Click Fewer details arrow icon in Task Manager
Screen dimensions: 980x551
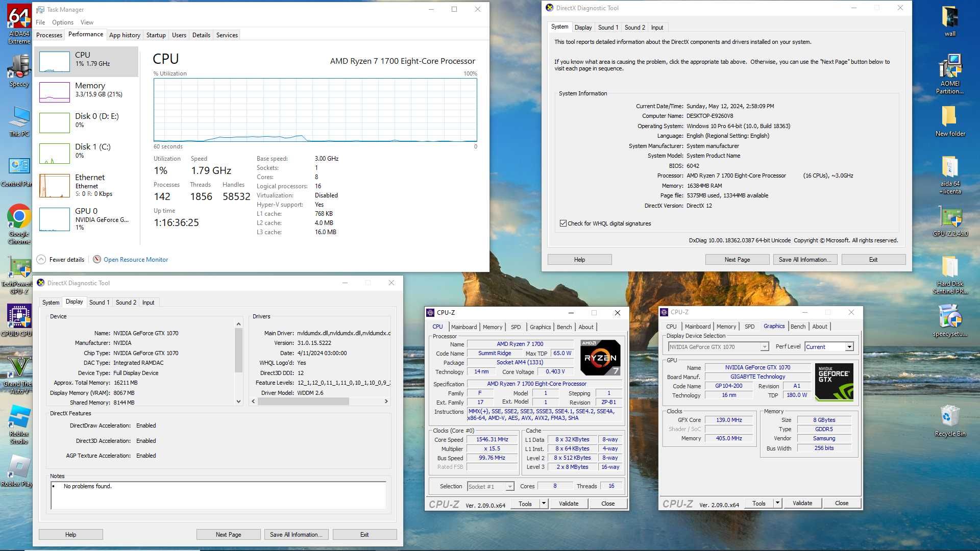[41, 259]
